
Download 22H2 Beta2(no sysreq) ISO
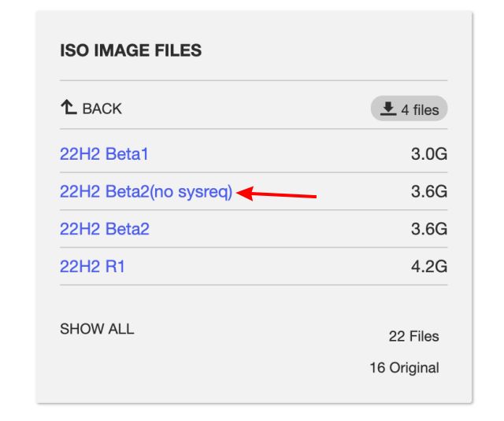146,192
